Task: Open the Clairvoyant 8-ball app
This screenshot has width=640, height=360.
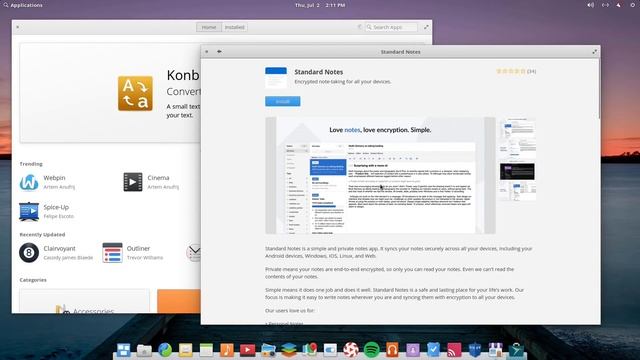Action: tap(29, 253)
